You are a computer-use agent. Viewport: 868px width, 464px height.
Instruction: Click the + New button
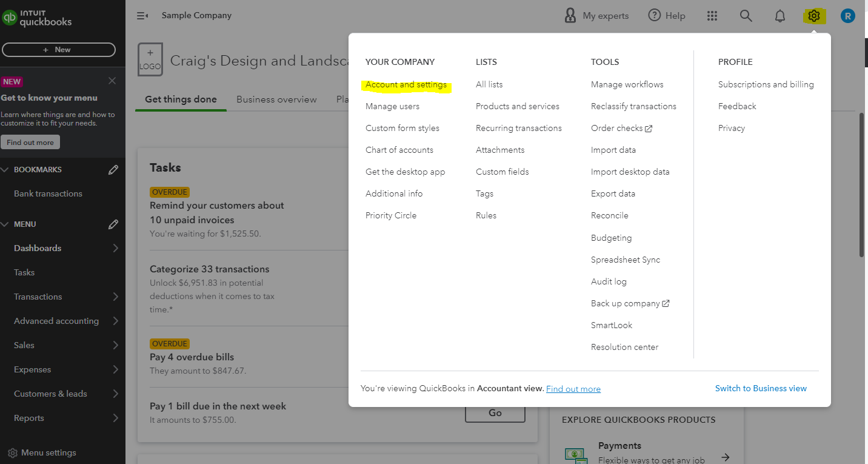coord(59,50)
